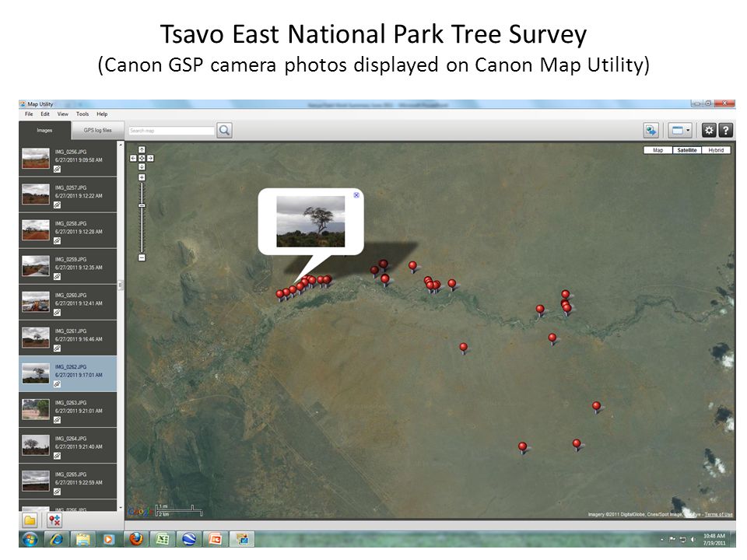The image size is (747, 560).
Task: Click the GPS link icon under IMG_0257.JPG
Action: pos(57,205)
